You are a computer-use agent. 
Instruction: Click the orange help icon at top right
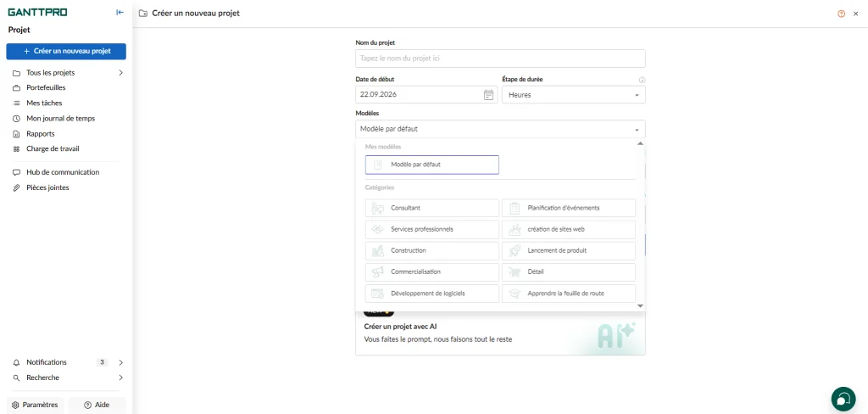[842, 14]
